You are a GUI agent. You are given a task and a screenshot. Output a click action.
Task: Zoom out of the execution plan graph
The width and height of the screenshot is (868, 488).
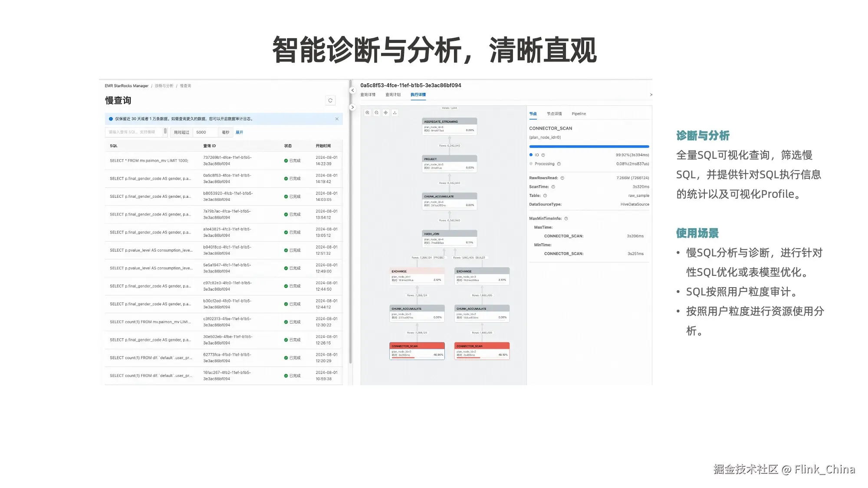click(x=377, y=113)
